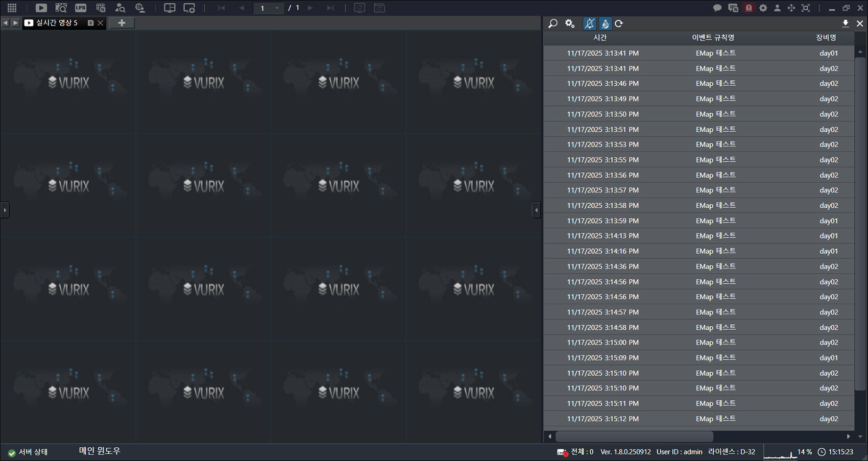Add a new monitor window
Screen dimensions: 868x461
click(189, 8)
